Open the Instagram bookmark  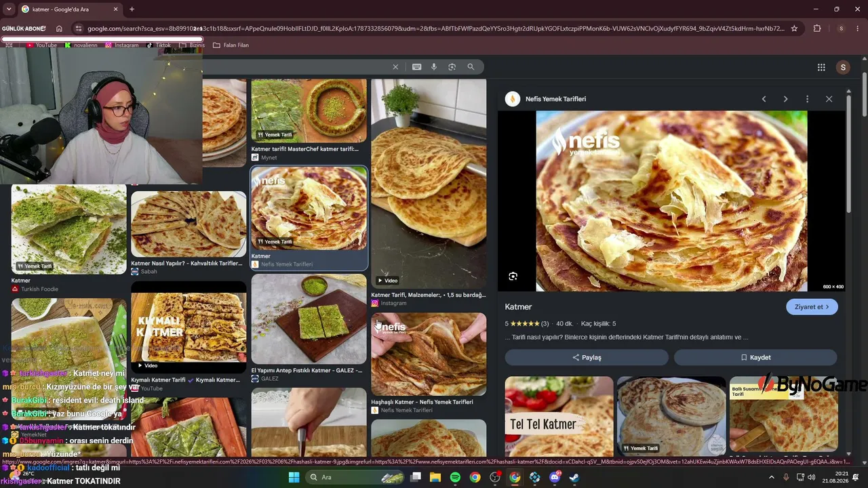point(122,45)
